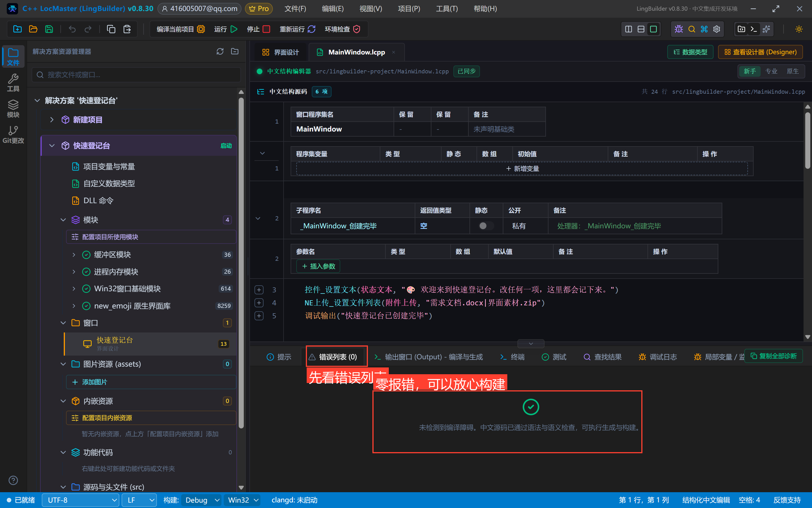
Task: Open the debug bug icon in top toolbar
Action: 679,29
